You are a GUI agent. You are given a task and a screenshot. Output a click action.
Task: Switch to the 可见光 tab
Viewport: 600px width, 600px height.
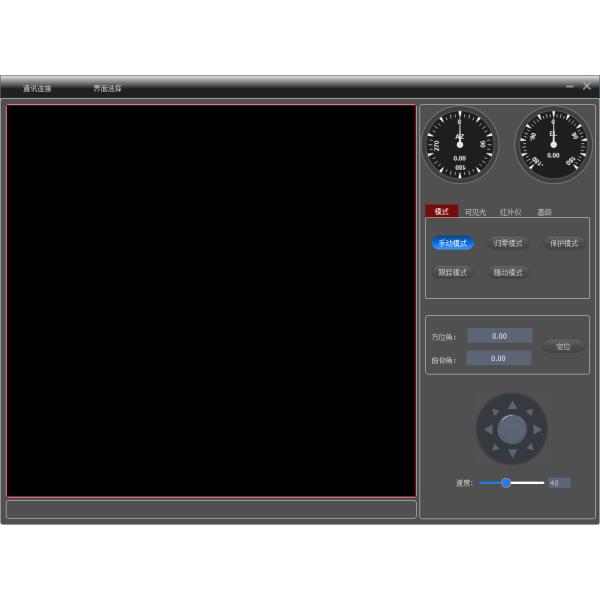click(x=475, y=212)
